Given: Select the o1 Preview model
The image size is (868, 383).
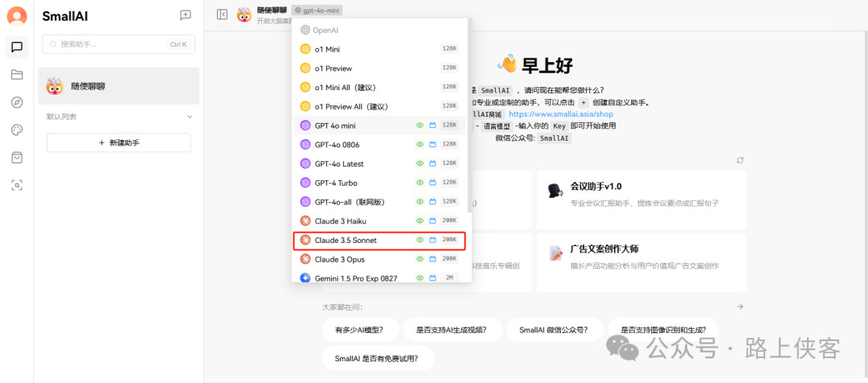Looking at the screenshot, I should tap(379, 68).
